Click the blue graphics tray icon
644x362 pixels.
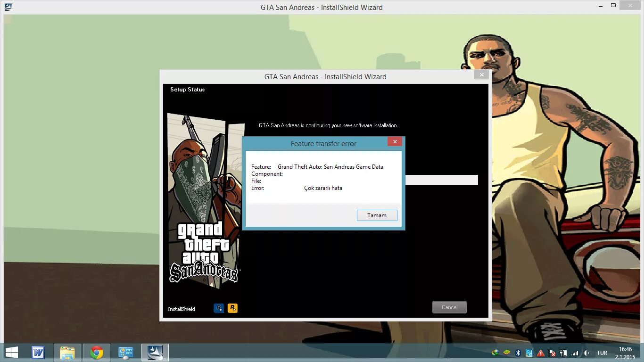[x=529, y=353]
